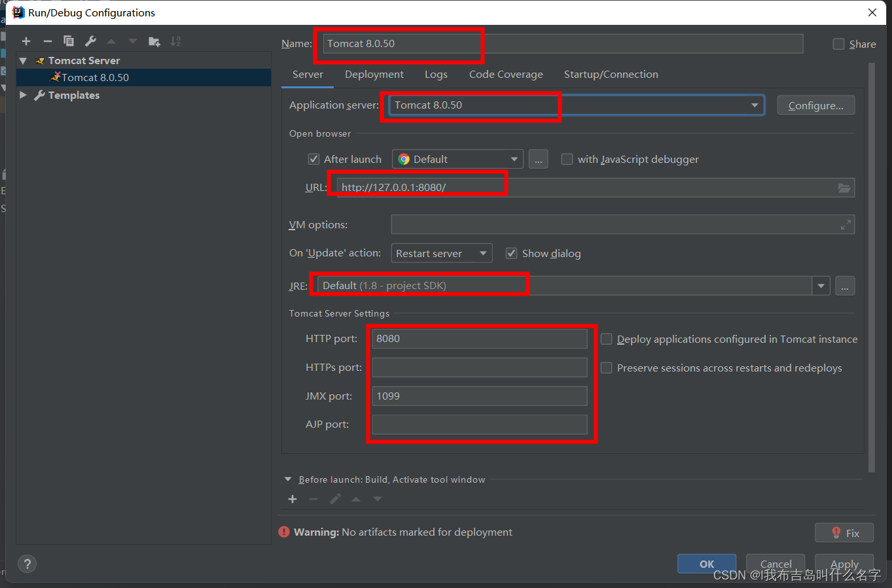This screenshot has height=588, width=892.
Task: Click the vertical scrollbar of settings panel
Action: pos(871,268)
